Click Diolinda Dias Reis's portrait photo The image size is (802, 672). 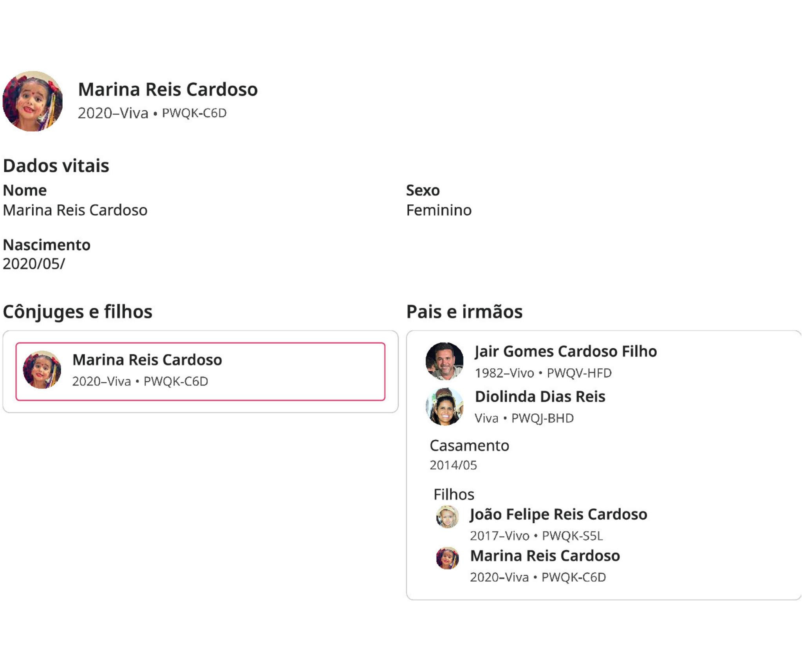pos(444,407)
